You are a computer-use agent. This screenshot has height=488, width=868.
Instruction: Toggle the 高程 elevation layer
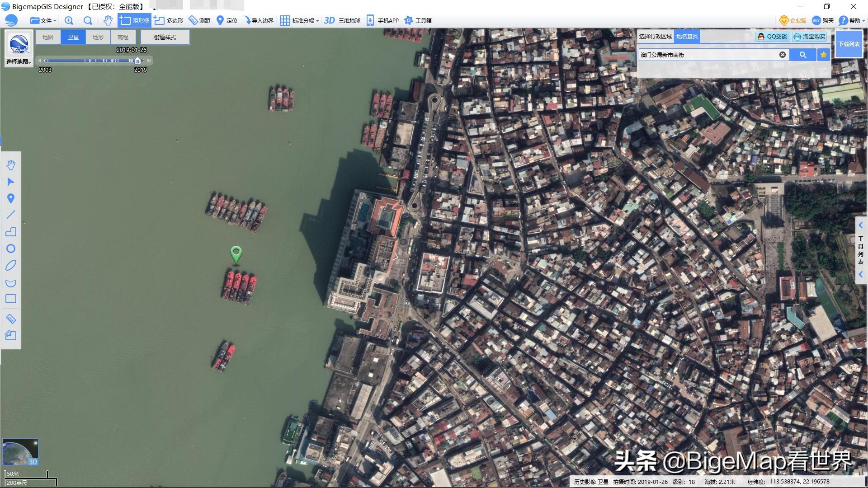pos(123,37)
